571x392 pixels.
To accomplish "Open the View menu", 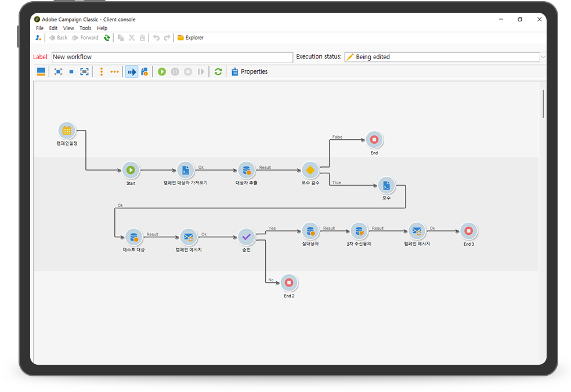I will click(x=68, y=28).
